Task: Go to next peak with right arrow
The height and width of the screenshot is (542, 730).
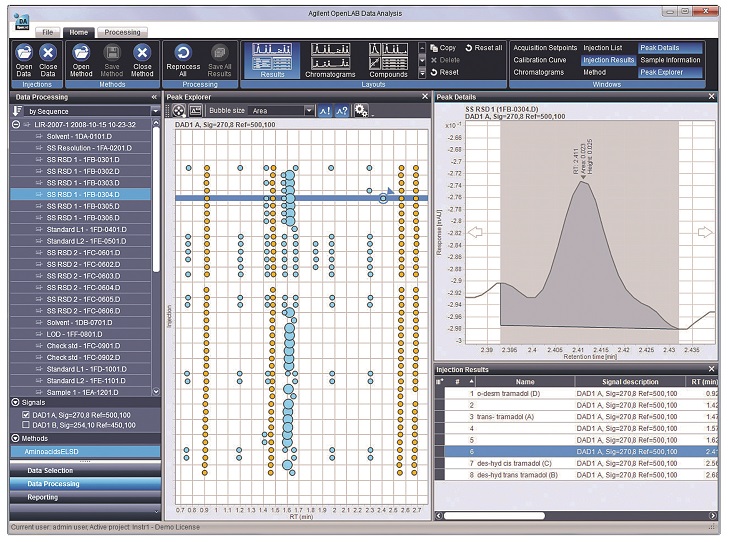Action: pyautogui.click(x=705, y=232)
